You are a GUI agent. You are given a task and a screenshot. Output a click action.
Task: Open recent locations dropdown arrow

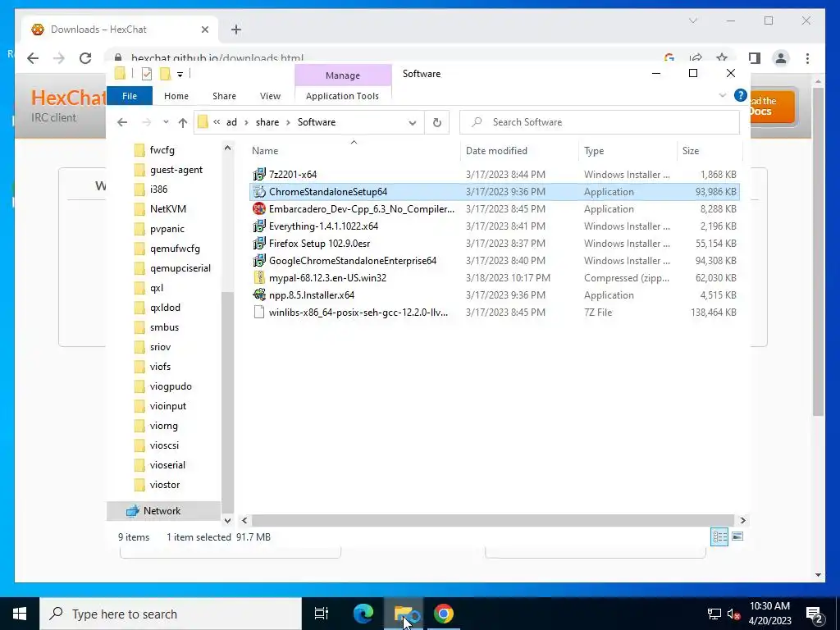click(x=166, y=122)
